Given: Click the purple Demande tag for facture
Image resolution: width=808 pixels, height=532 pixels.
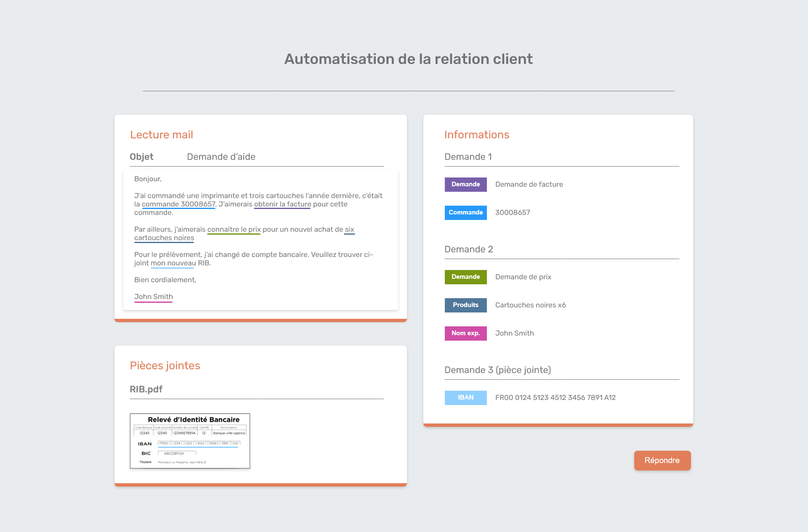Looking at the screenshot, I should point(465,184).
